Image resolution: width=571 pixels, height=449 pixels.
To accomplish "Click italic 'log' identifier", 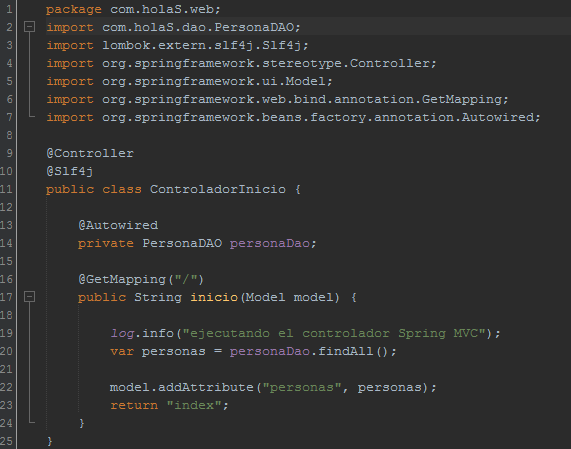I will click(x=122, y=334).
